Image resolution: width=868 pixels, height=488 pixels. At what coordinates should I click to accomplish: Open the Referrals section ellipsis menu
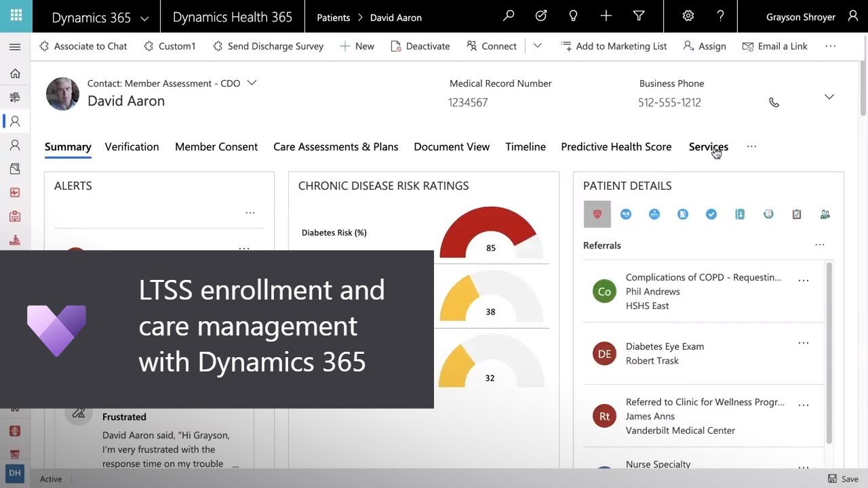820,245
